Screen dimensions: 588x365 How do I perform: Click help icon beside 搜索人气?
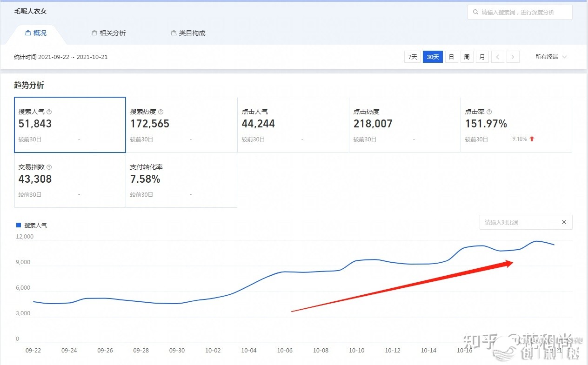(49, 112)
